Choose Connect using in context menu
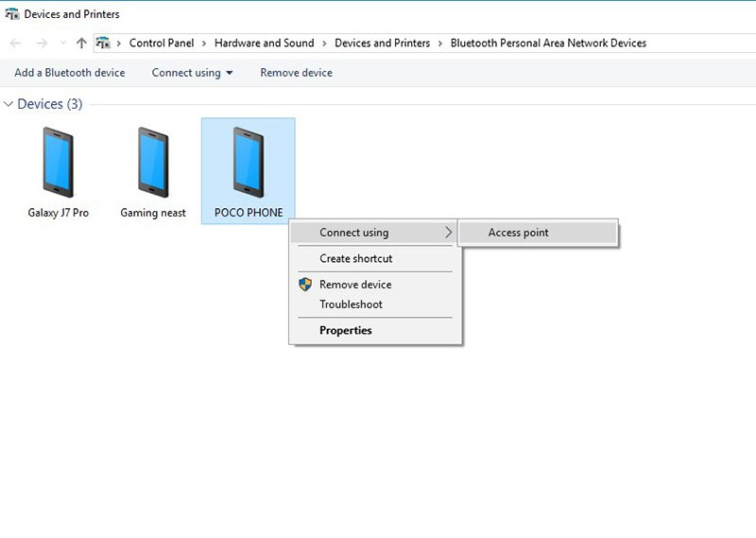 pyautogui.click(x=374, y=233)
